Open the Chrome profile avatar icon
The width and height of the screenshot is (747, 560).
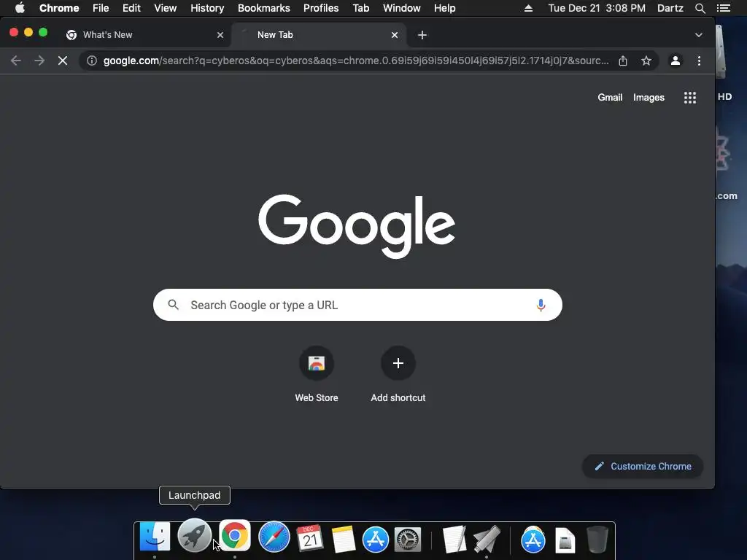point(675,61)
